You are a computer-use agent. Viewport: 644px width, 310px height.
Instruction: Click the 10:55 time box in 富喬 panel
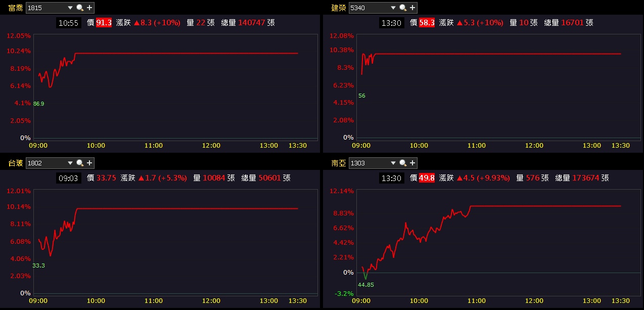[68, 23]
